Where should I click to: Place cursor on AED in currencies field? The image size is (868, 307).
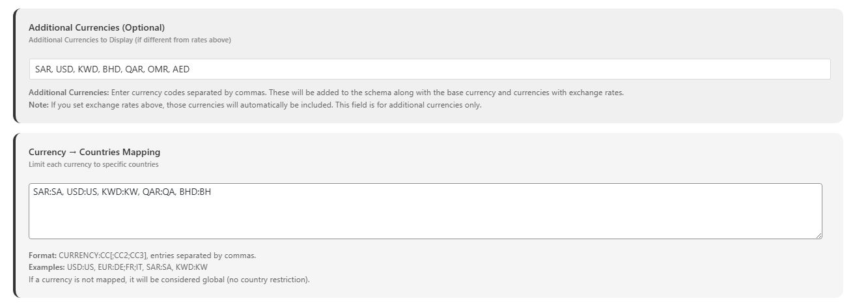(181, 69)
